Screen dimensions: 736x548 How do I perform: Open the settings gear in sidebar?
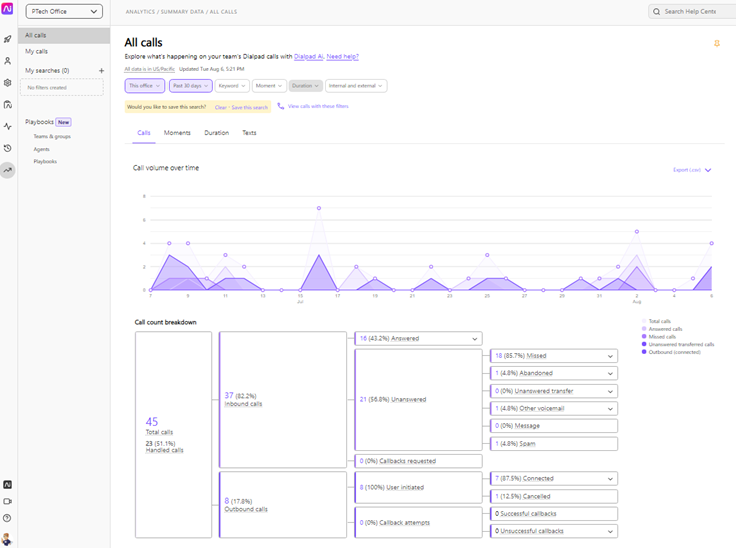coord(8,83)
